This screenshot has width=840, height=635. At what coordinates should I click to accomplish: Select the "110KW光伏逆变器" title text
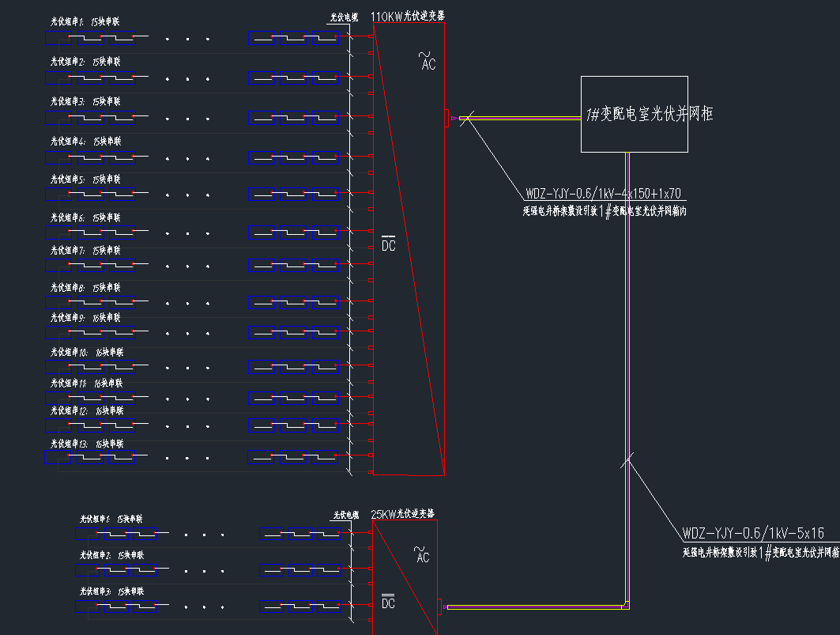(408, 16)
